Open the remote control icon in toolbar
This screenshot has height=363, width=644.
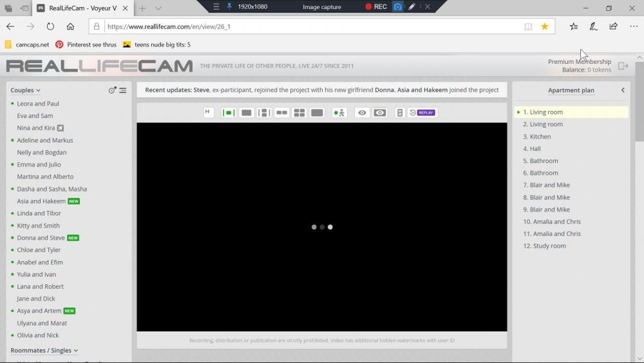point(399,113)
